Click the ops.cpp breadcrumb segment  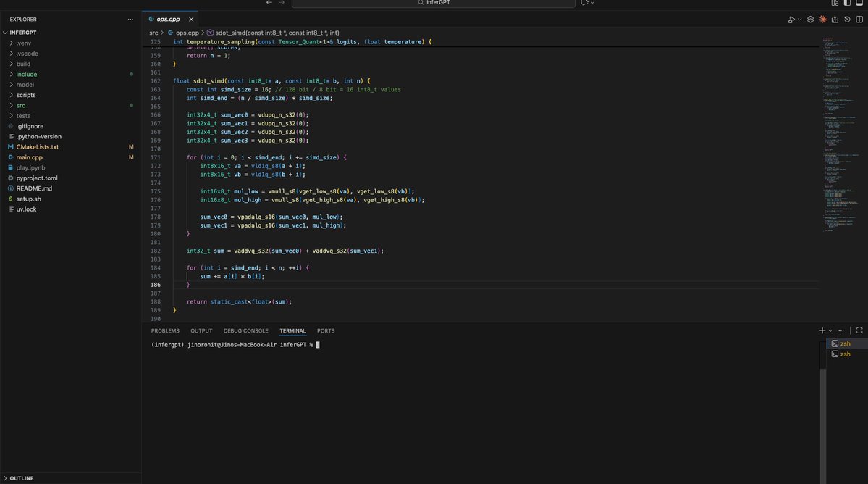tap(187, 33)
